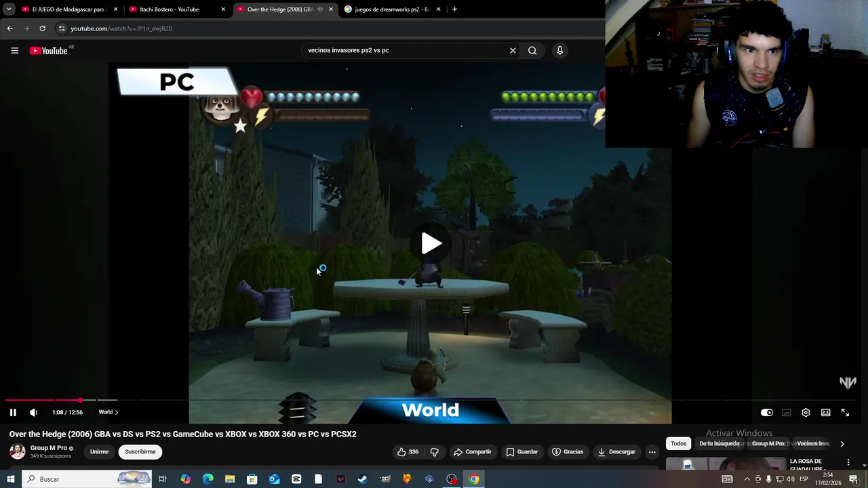Show hidden system tray icons

click(x=747, y=479)
